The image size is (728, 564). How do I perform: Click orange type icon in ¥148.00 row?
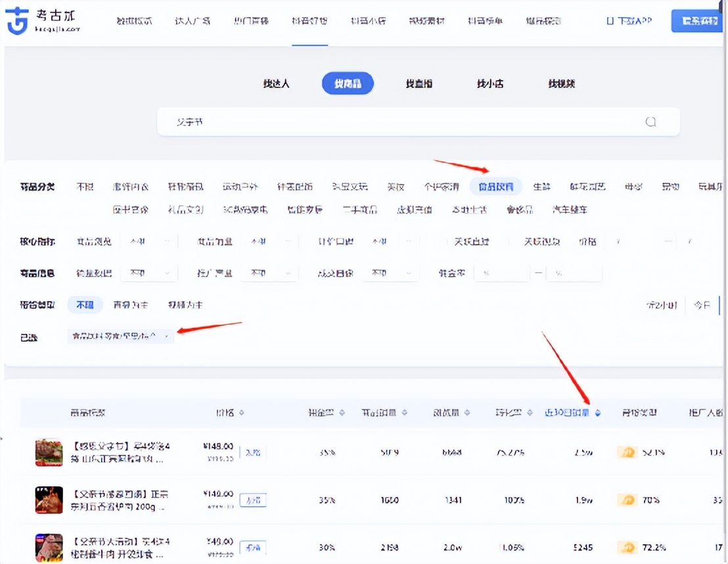click(627, 452)
